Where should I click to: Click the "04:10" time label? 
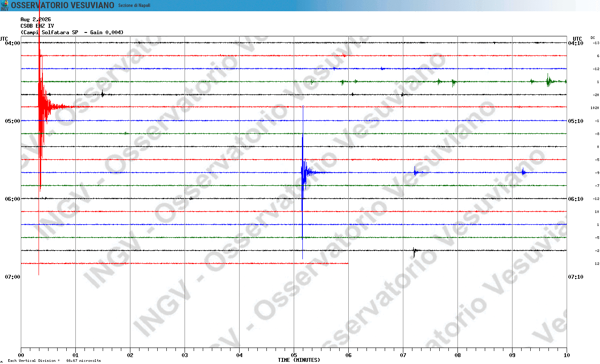[x=575, y=43]
